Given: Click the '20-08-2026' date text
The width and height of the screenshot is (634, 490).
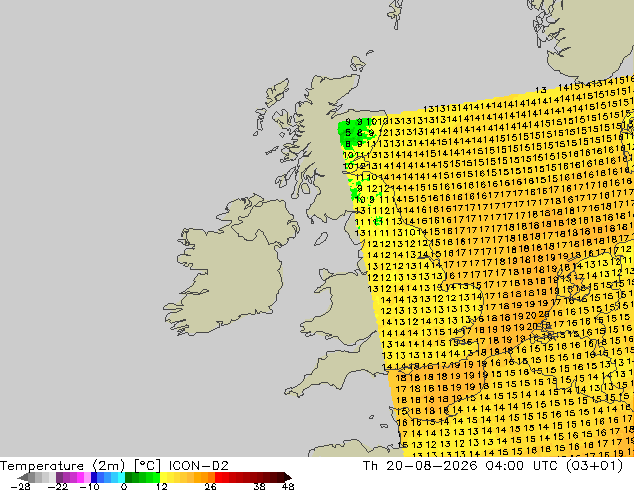Looking at the screenshot, I should [431, 466].
